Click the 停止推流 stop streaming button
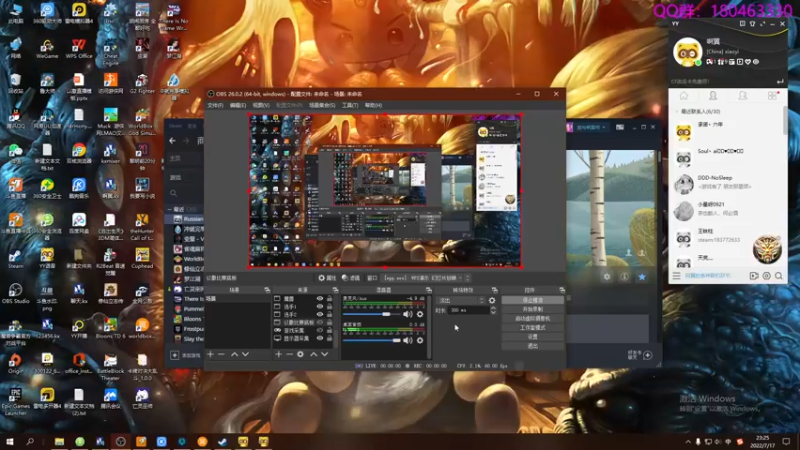The image size is (800, 450). pos(533,300)
